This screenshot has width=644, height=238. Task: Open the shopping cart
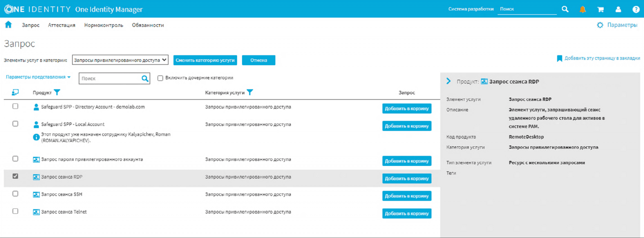(x=601, y=9)
